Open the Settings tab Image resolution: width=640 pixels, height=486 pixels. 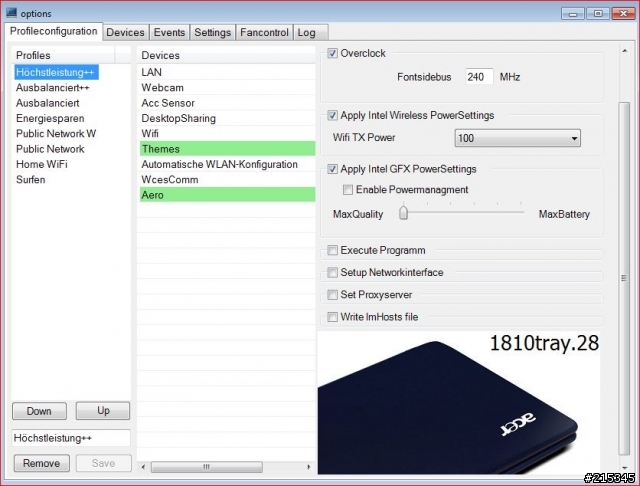coord(212,32)
